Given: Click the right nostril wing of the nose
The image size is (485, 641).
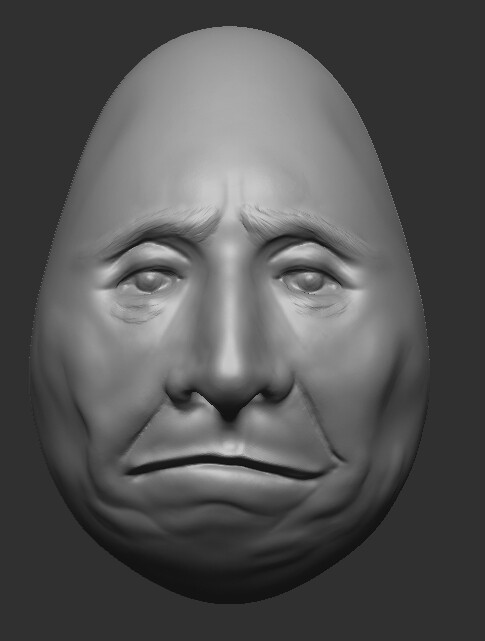Looking at the screenshot, I should pos(277,386).
